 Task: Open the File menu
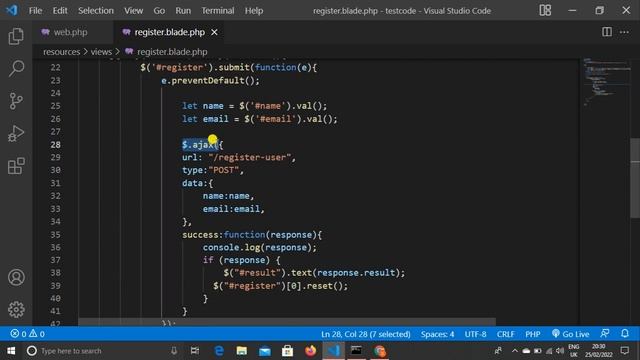[x=35, y=11]
